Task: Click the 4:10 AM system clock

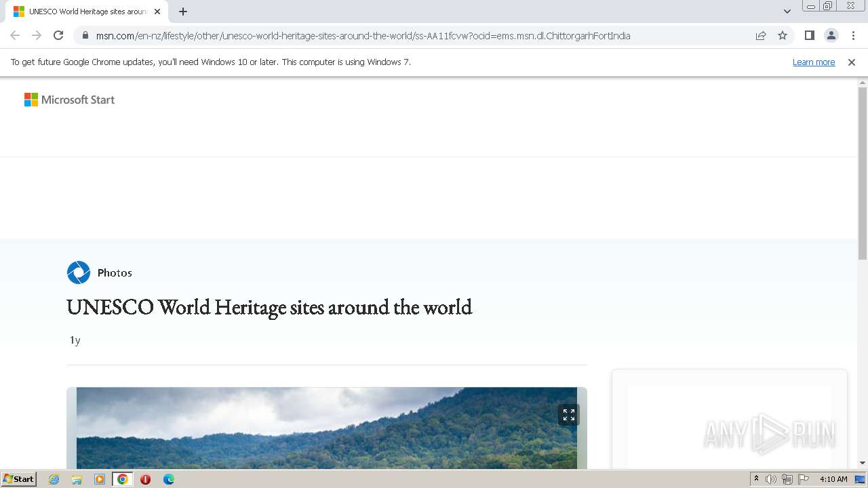Action: (833, 479)
